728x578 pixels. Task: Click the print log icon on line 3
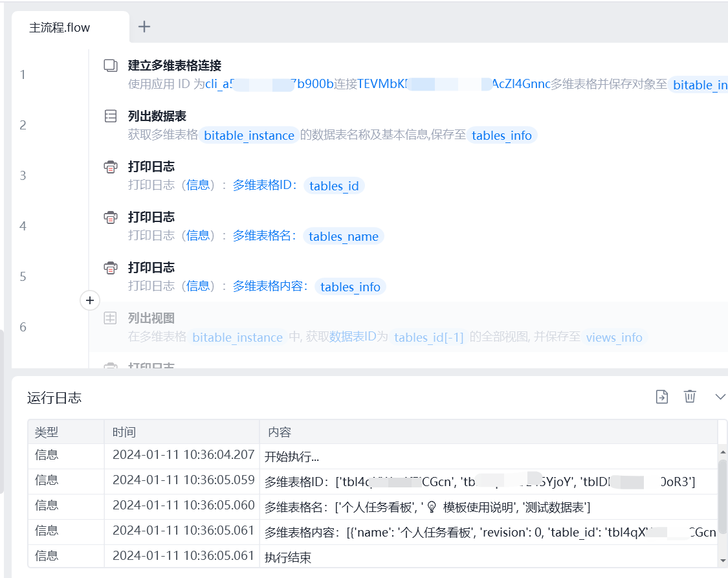(x=111, y=166)
